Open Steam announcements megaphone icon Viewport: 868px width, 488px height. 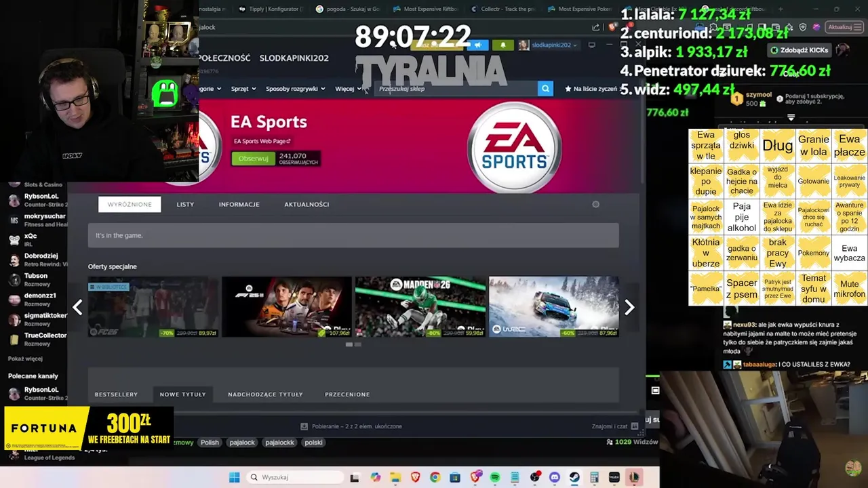click(x=478, y=45)
